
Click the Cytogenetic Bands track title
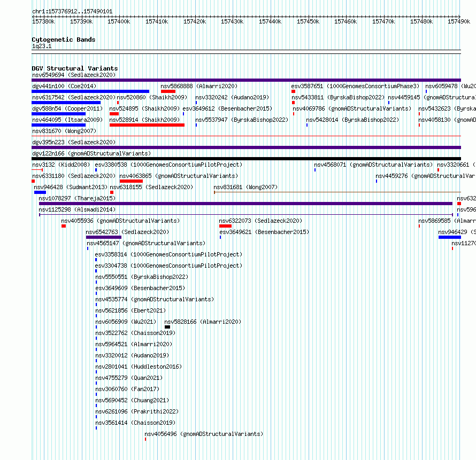click(64, 40)
